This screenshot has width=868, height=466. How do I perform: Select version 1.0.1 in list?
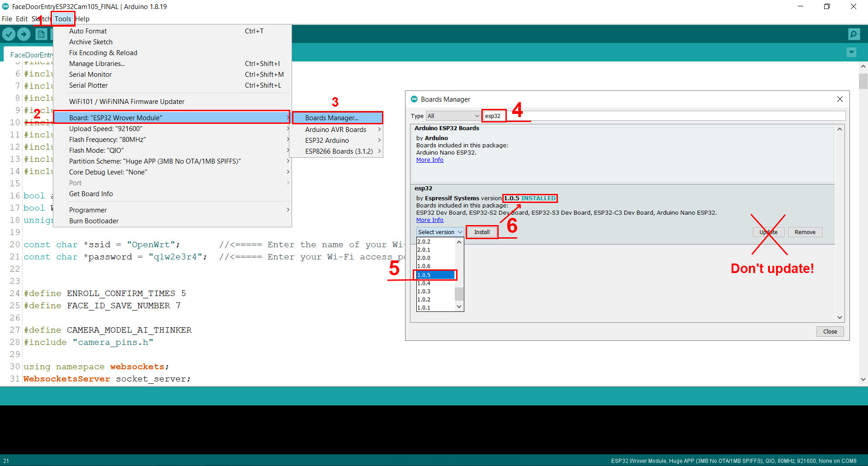click(435, 308)
